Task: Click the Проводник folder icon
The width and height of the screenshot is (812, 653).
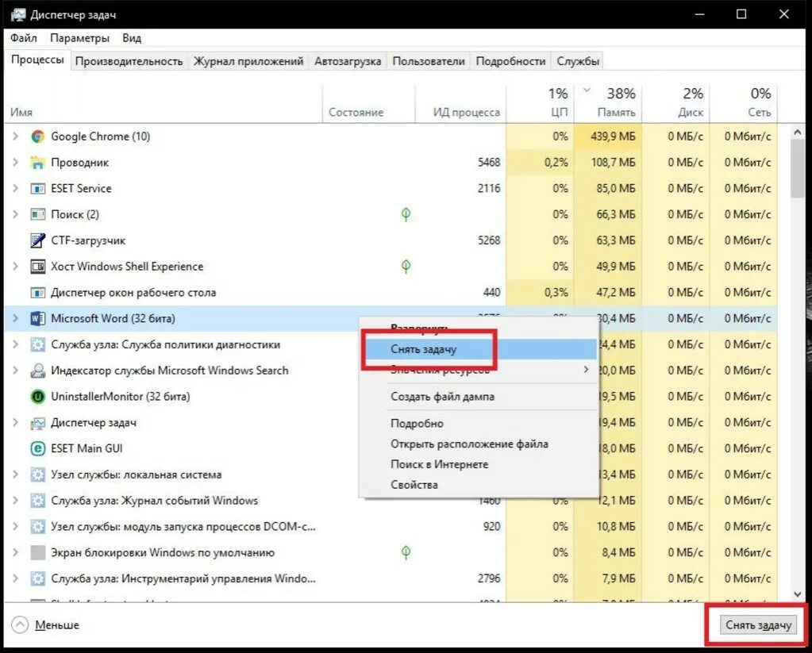Action: (37, 163)
